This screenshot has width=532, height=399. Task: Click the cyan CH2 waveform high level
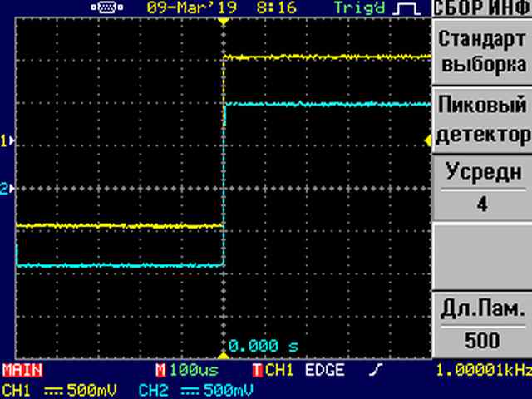pos(328,104)
